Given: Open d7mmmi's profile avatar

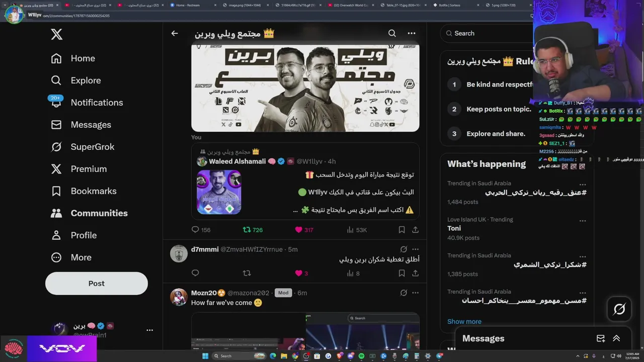Looking at the screenshot, I should click(179, 253).
